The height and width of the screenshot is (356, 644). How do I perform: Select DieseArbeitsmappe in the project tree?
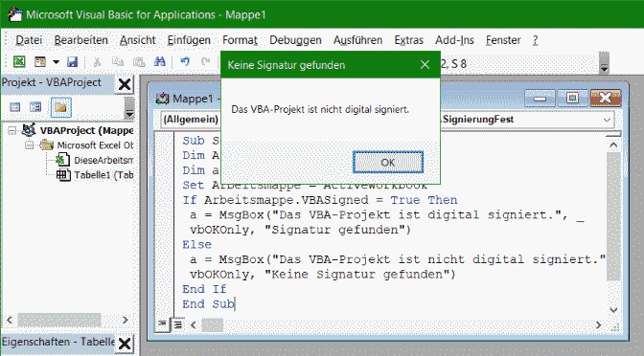click(x=103, y=161)
